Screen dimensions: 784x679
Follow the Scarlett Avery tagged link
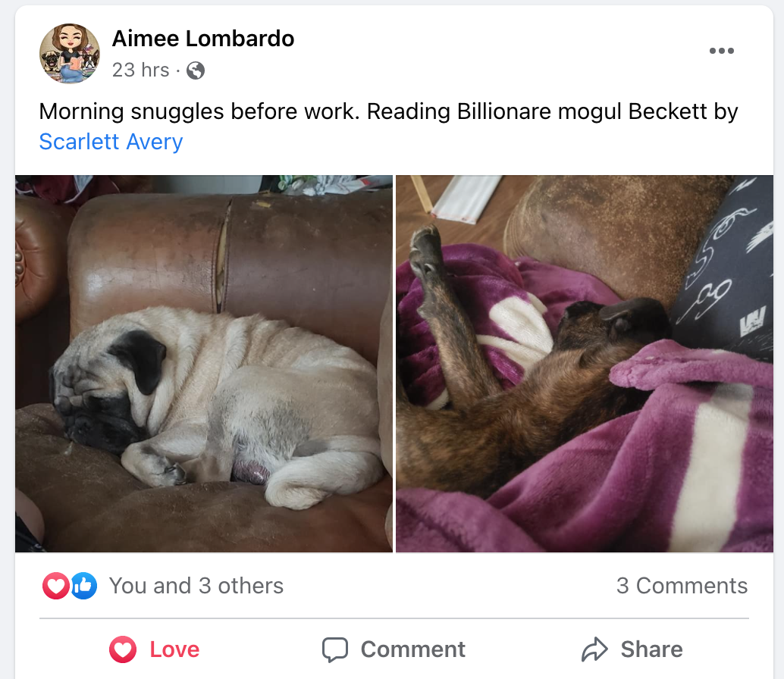111,142
